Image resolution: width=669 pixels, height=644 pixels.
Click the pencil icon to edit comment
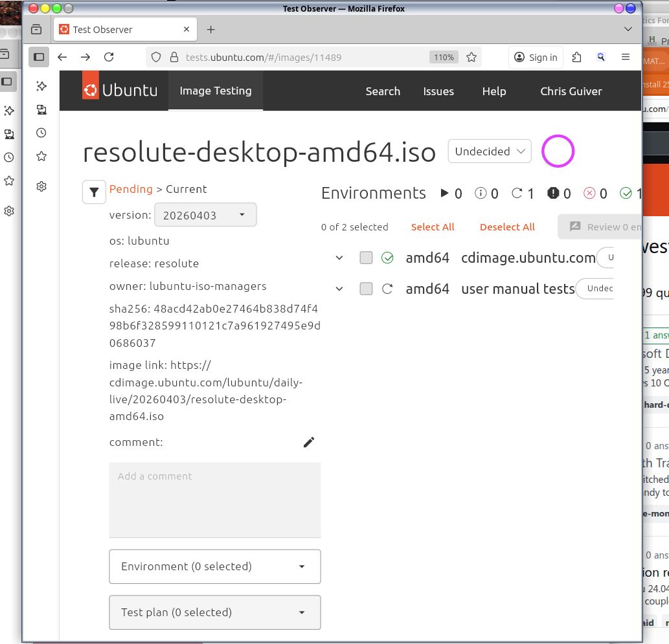click(x=309, y=442)
